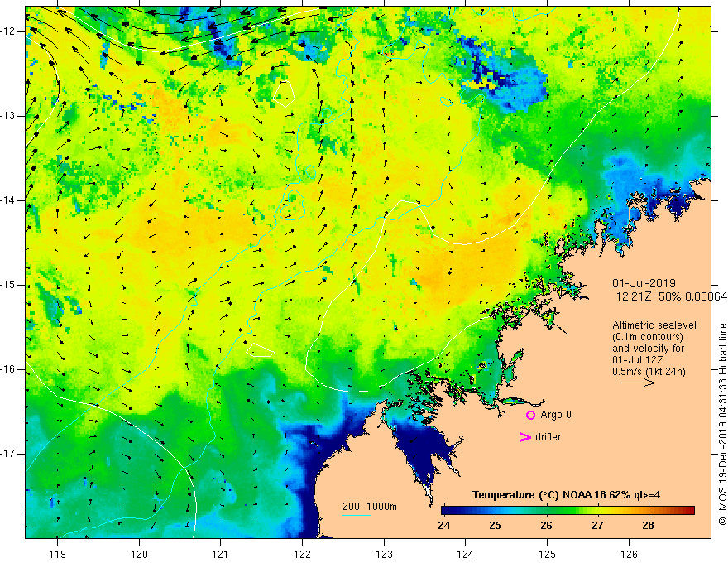Screen dimensions: 728x563
Task: Click the color bar value 25
Action: [x=495, y=526]
